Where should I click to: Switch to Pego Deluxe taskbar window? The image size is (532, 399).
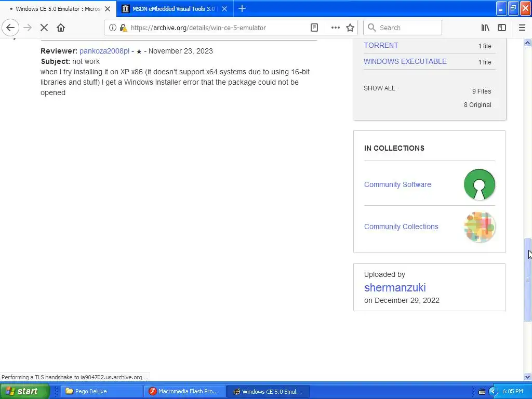coord(101,391)
